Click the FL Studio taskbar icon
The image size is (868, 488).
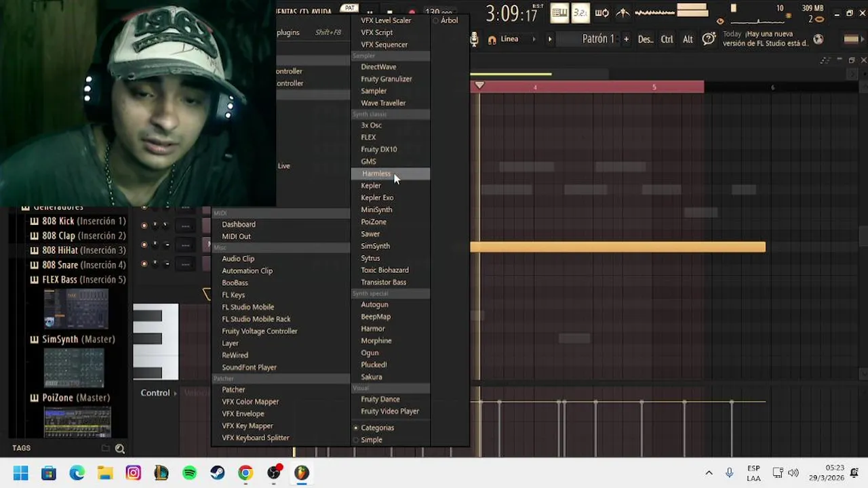[302, 473]
